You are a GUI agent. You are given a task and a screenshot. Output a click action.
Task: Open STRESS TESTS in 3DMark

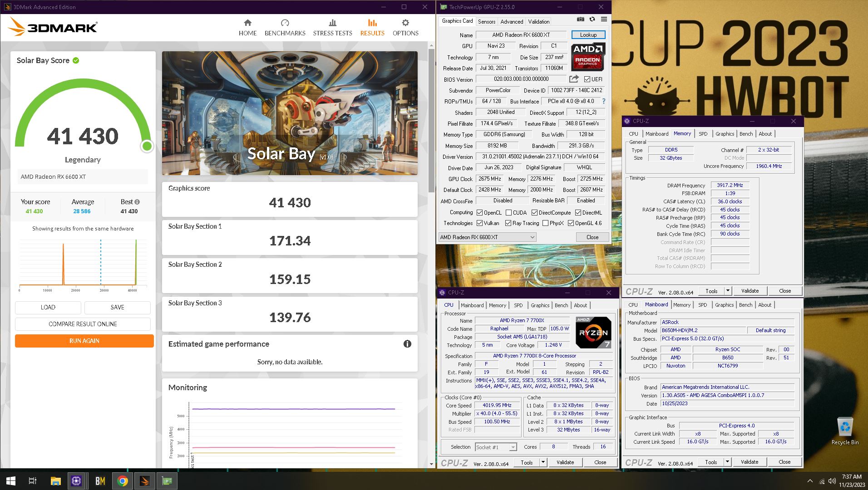point(332,28)
